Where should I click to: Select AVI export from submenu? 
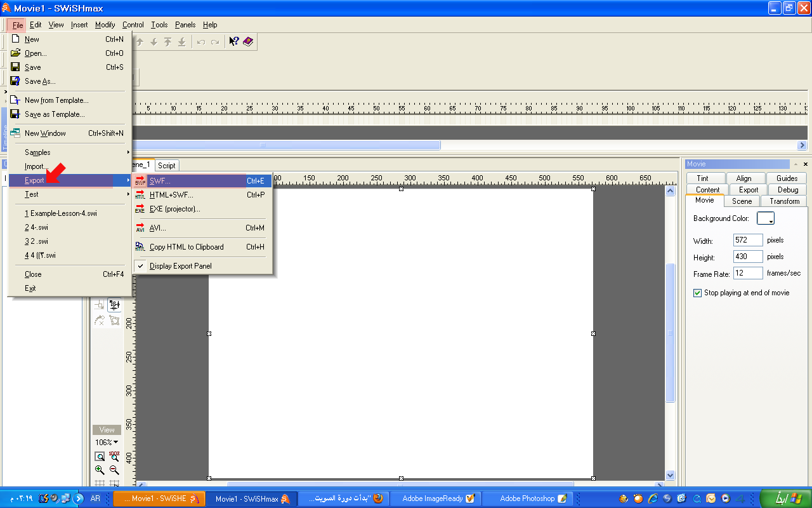coord(157,228)
